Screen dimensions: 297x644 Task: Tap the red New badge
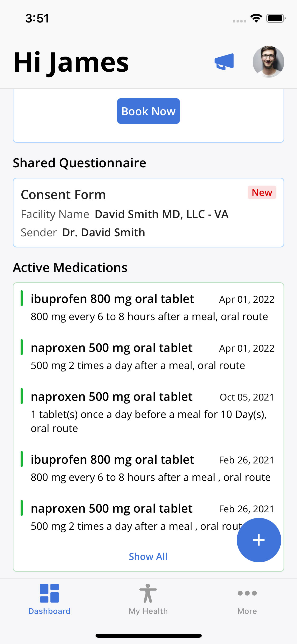[262, 192]
